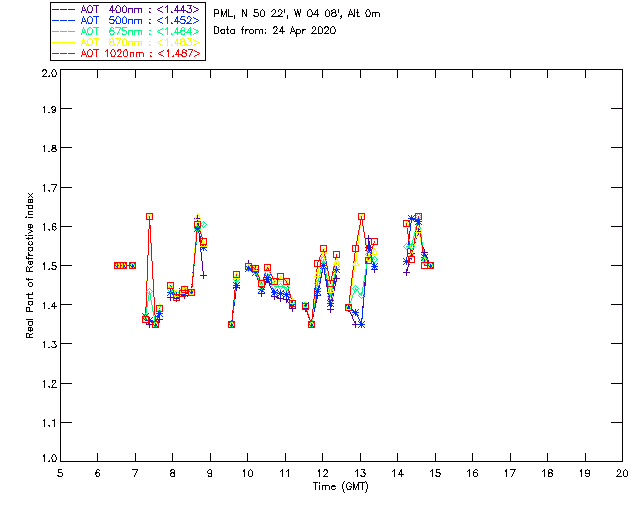Click the 'Data from: 24 Apr 2020' text
Viewport: 640px width, 512px height.
coord(275,30)
